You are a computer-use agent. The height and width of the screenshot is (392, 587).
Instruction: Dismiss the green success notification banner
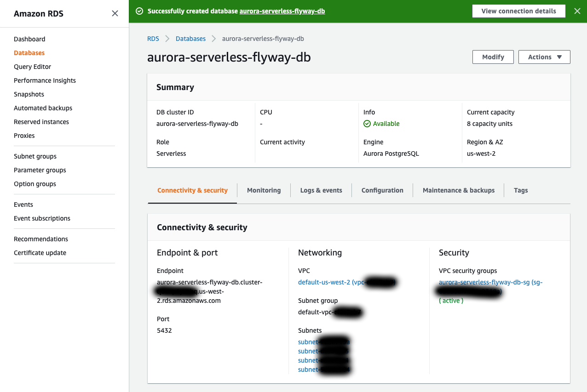(x=577, y=11)
